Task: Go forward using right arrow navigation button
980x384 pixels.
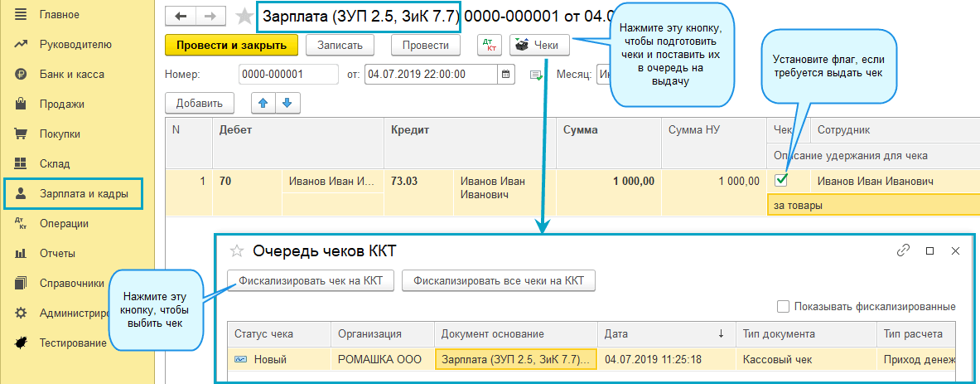Action: click(x=210, y=17)
